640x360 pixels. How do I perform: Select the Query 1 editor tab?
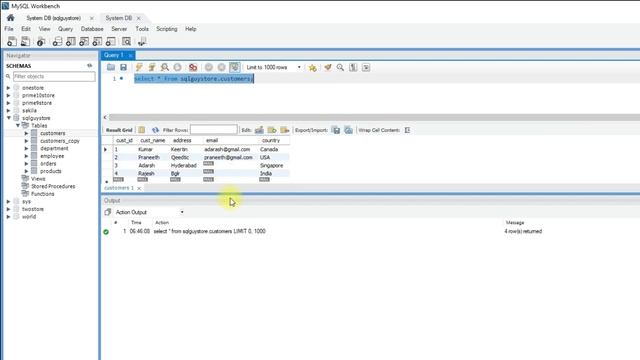[x=113, y=55]
